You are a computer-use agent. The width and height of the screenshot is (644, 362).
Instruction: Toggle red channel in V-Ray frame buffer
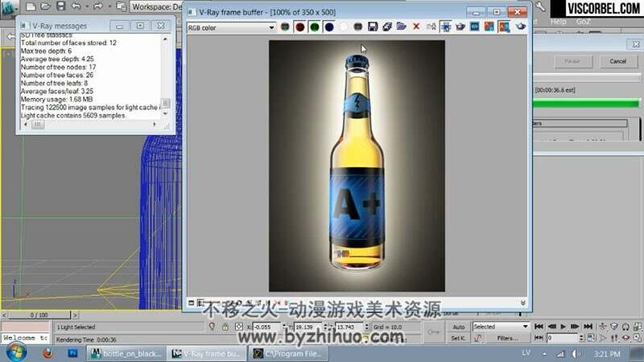[299, 27]
